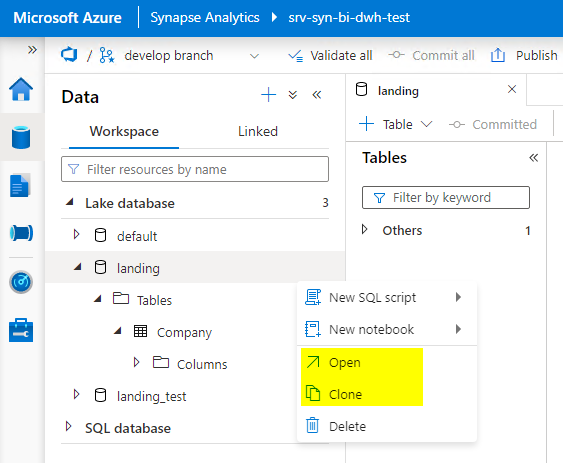Image resolution: width=563 pixels, height=463 pixels.
Task: Switch to the landing editor tab
Action: 398,91
